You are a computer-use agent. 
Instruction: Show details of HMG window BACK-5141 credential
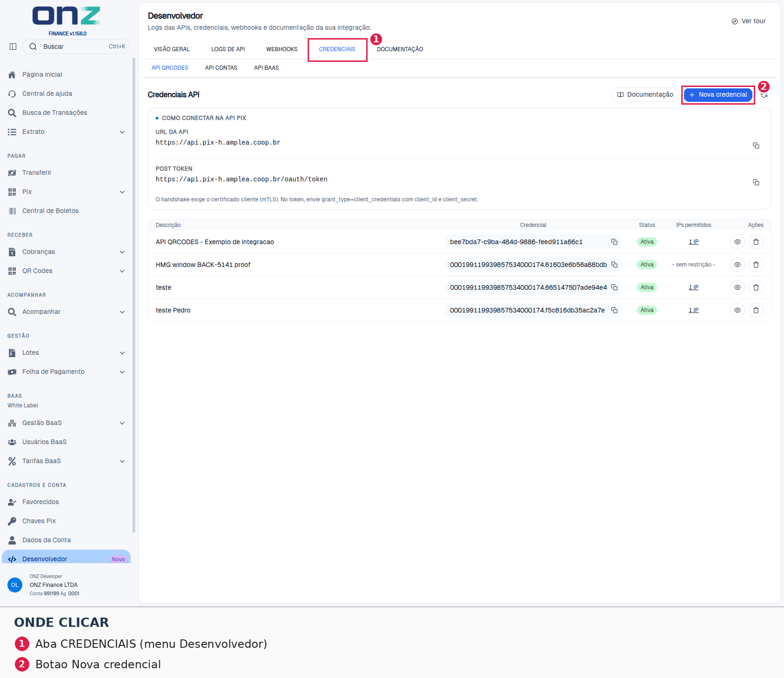tap(737, 265)
